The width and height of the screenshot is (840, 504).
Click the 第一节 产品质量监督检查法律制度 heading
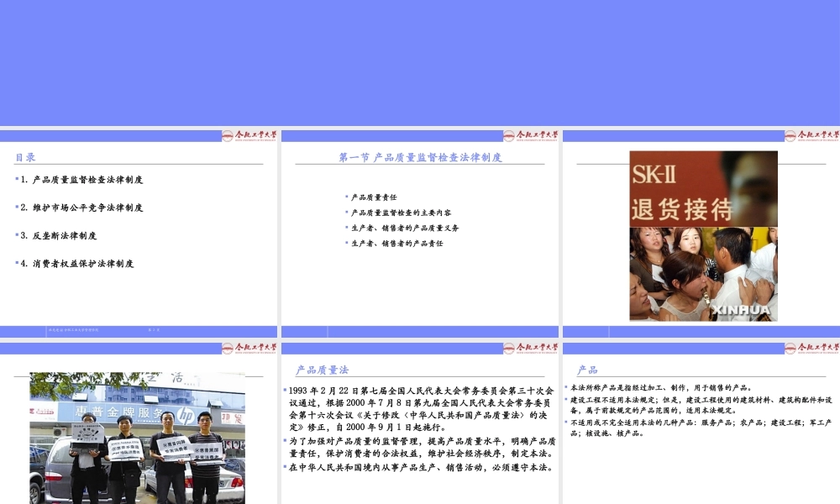420,157
